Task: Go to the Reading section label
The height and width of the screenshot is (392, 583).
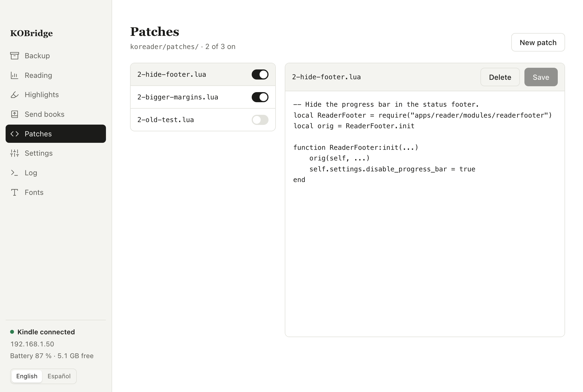Action: pyautogui.click(x=38, y=75)
